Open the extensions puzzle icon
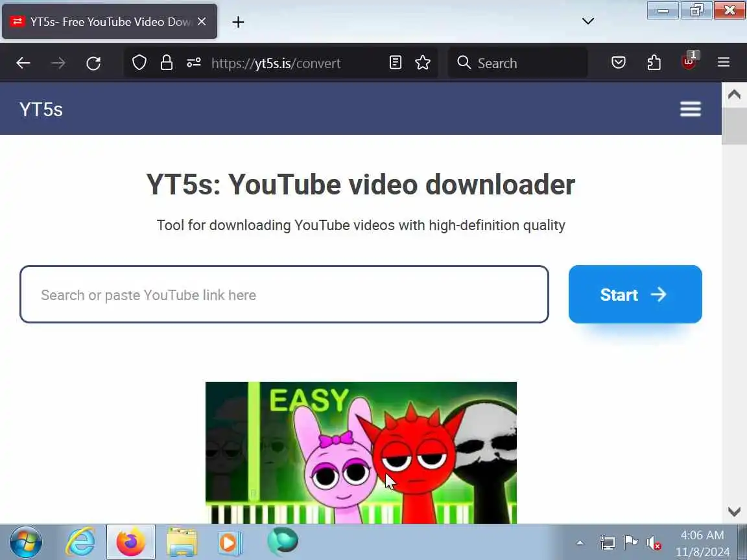This screenshot has height=560, width=747. click(654, 62)
